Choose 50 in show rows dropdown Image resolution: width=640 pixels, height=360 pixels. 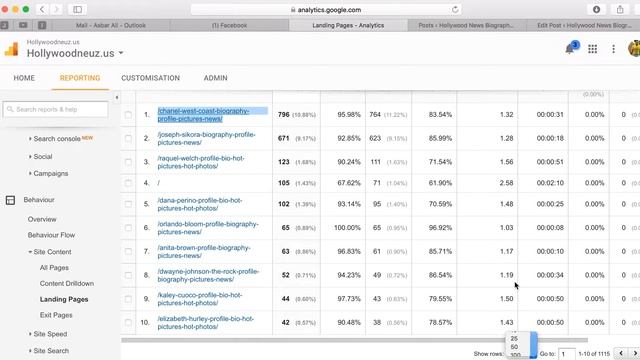pyautogui.click(x=514, y=347)
